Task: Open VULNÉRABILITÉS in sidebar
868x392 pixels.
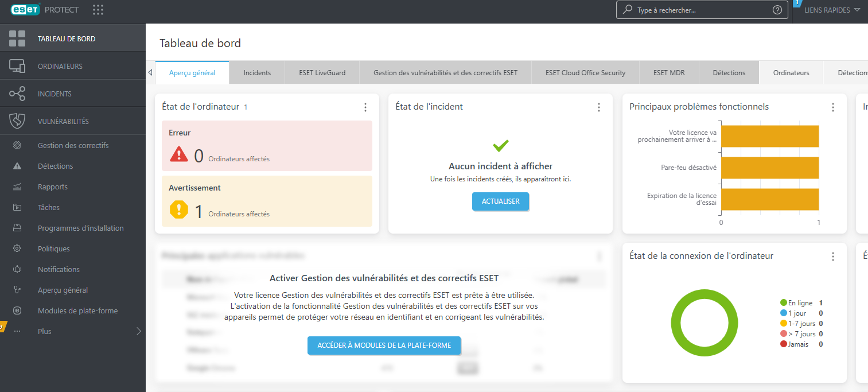Action: (73, 121)
